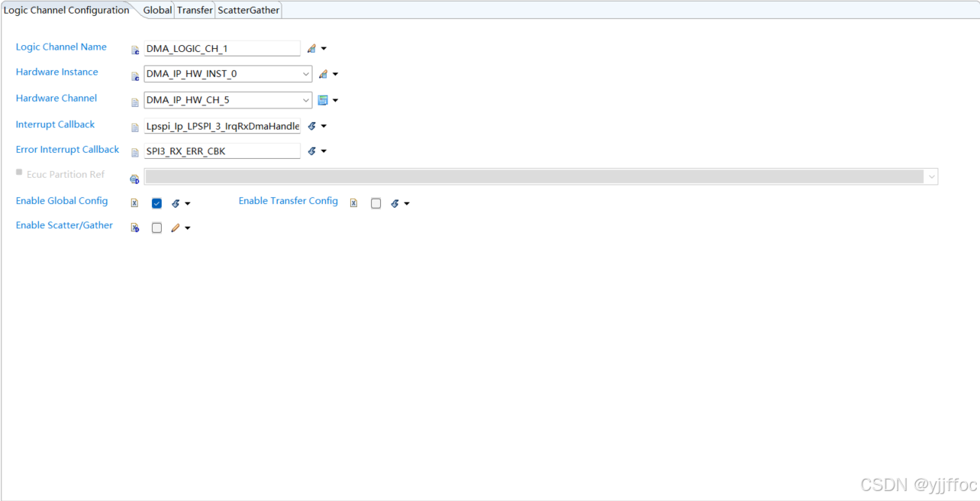Open the Transfer tab
This screenshot has height=501, width=980.
pos(195,10)
